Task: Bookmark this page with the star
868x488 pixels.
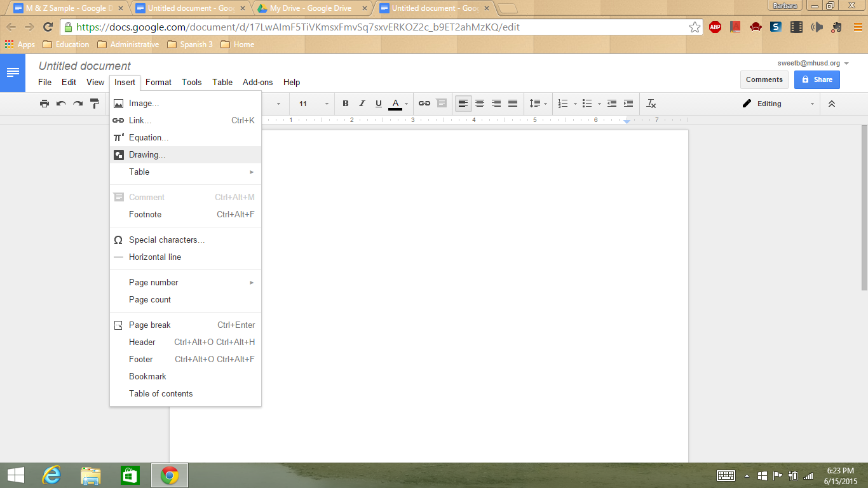Action: pyautogui.click(x=695, y=27)
